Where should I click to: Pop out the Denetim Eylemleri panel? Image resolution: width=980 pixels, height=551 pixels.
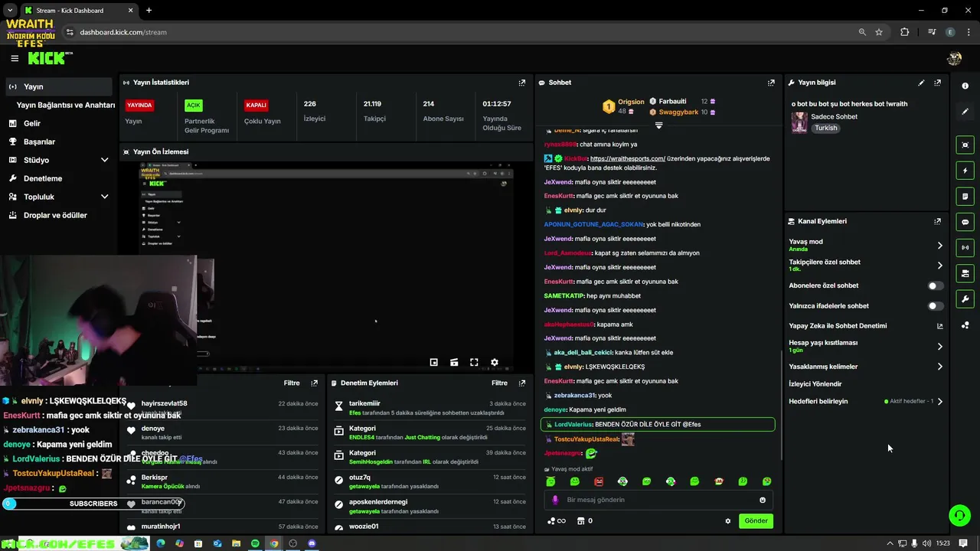[522, 383]
